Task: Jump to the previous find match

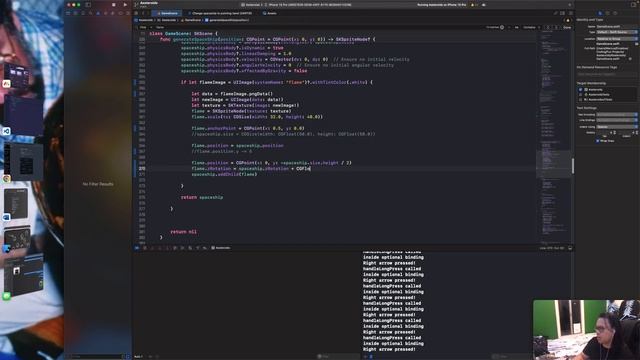Action: pyautogui.click(x=548, y=27)
